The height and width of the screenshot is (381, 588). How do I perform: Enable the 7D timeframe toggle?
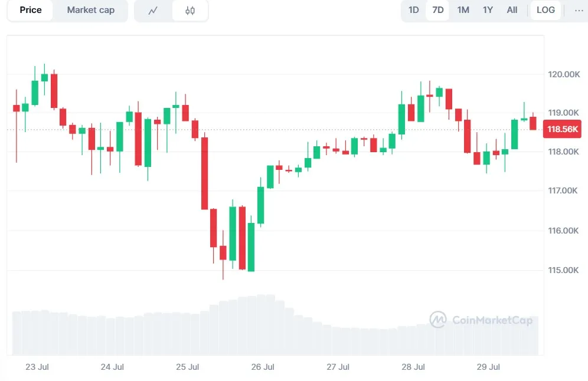coord(437,10)
